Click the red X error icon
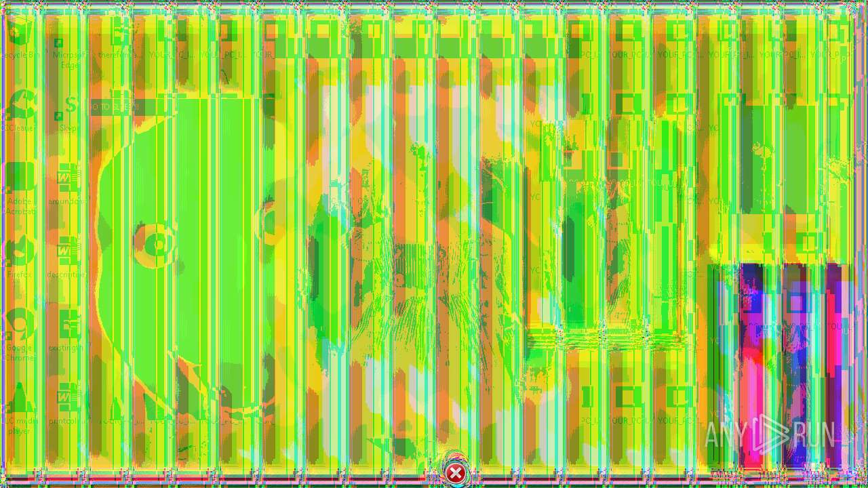Screen dimensions: 868x488 click(x=456, y=472)
